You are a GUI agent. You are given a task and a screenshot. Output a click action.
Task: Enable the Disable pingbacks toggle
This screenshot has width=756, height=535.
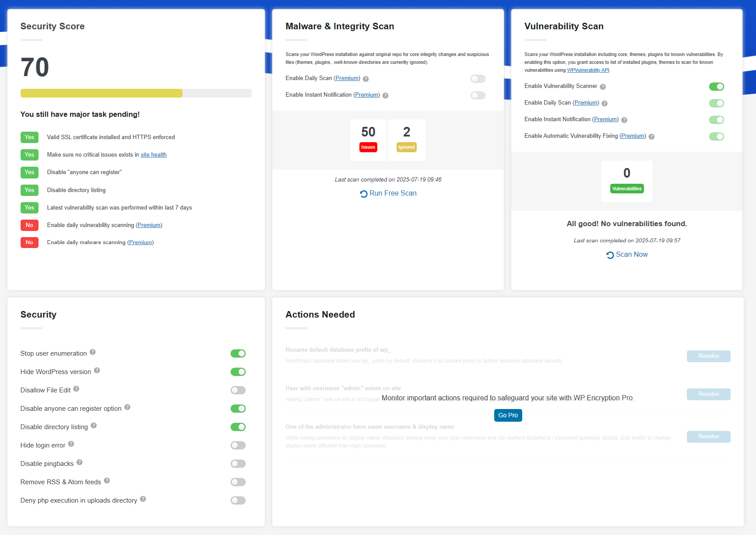point(238,464)
